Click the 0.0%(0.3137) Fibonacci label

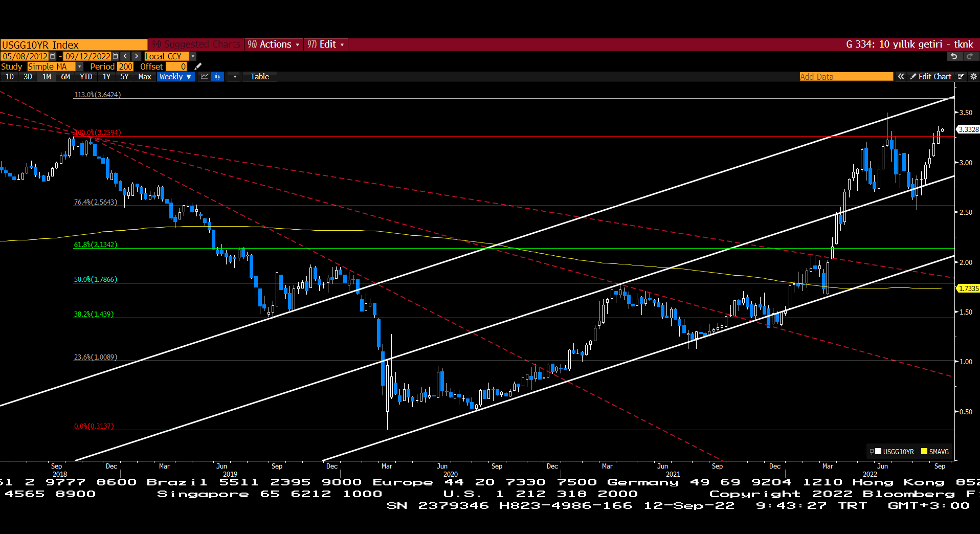94,426
